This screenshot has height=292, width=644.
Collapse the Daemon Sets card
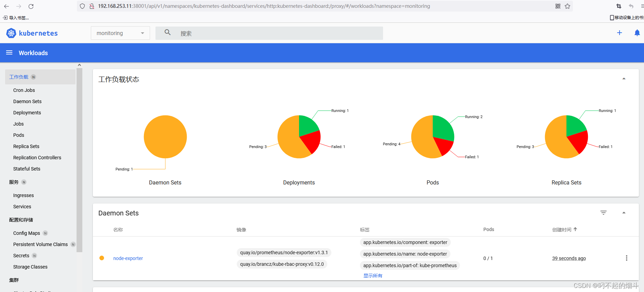pyautogui.click(x=624, y=213)
